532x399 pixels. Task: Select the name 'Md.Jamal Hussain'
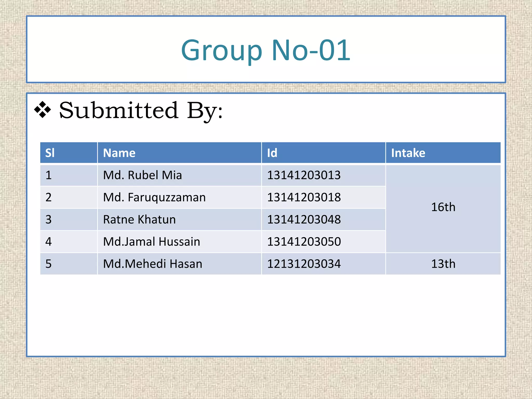pos(151,242)
